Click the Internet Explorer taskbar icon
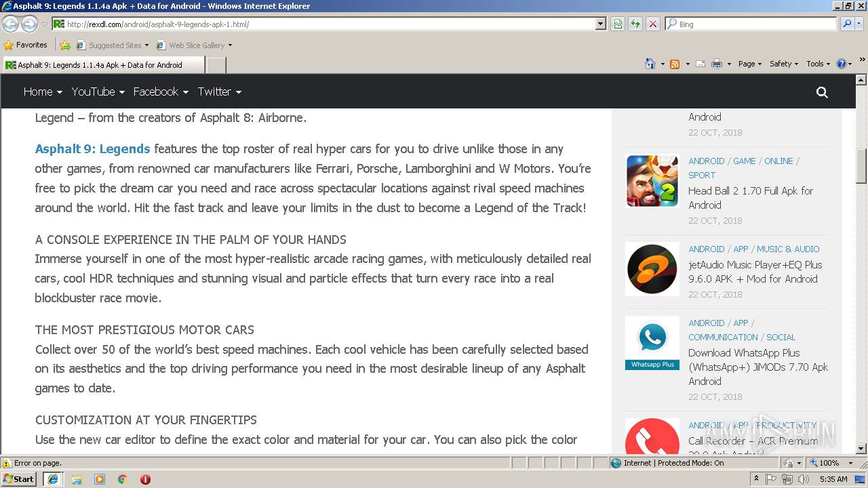868x488 pixels. pyautogui.click(x=53, y=479)
